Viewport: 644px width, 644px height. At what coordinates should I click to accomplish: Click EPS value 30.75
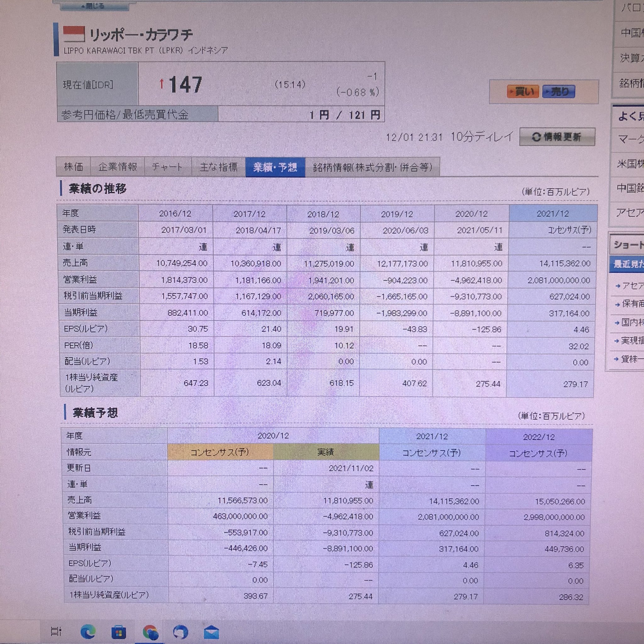pos(198,329)
